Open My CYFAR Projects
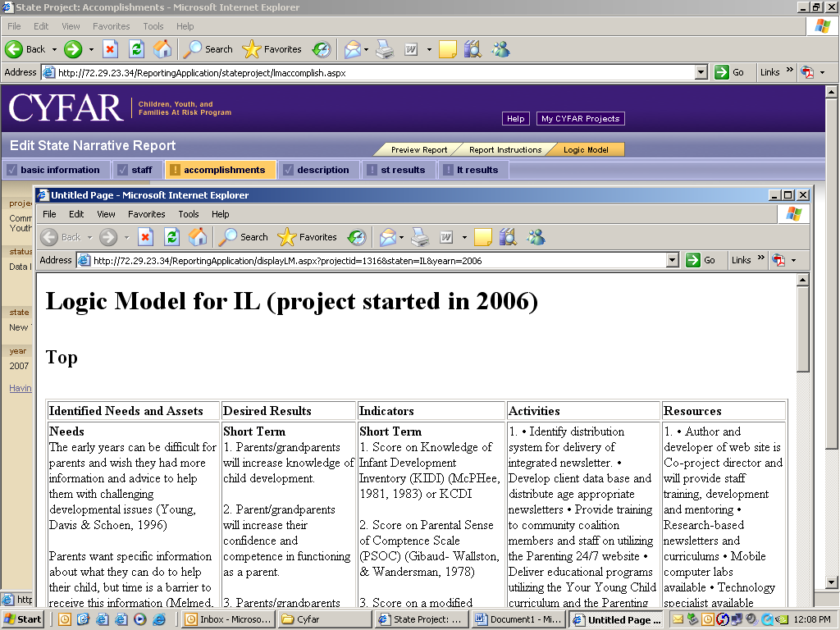Screen dimensions: 840x630 tap(580, 119)
